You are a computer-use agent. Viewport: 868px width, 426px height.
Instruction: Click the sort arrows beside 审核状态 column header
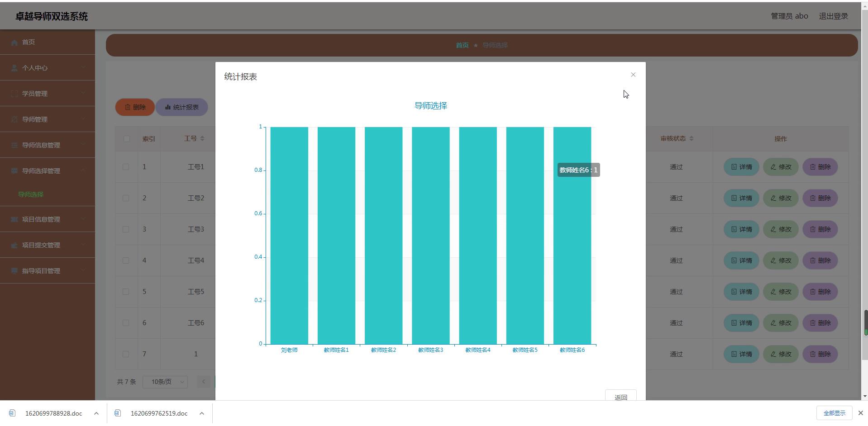coord(691,138)
